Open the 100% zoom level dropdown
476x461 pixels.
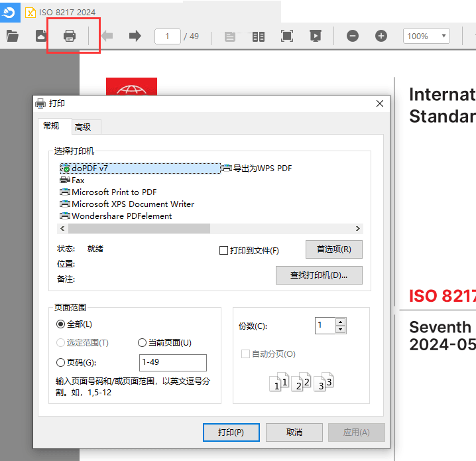426,36
